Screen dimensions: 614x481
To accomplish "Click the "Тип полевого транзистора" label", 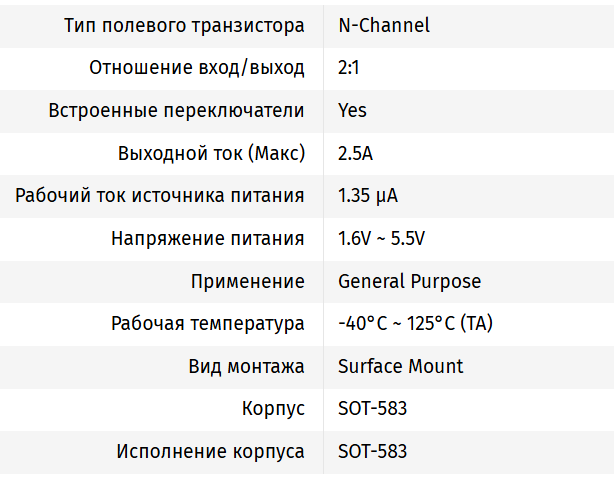I will pyautogui.click(x=184, y=25).
